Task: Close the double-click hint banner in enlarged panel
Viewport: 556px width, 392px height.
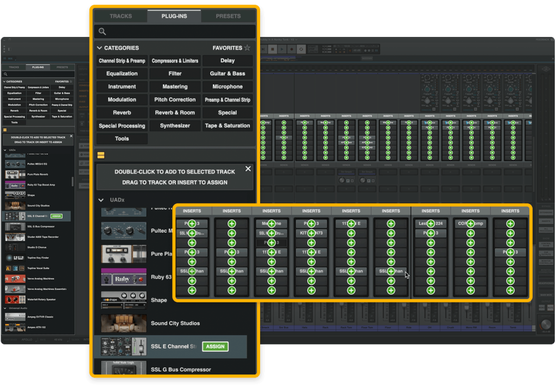Action: 248,169
